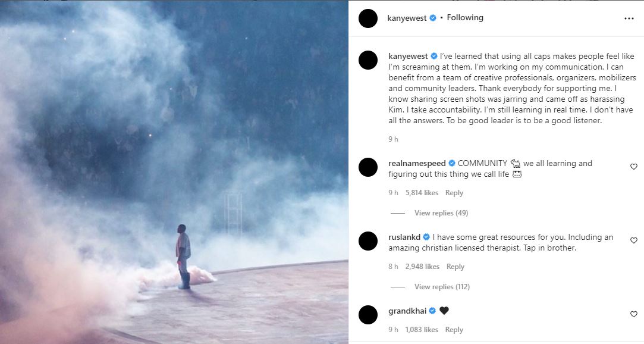The height and width of the screenshot is (344, 644).
Task: Like grandkhai's comment with the heart
Action: coord(633,314)
